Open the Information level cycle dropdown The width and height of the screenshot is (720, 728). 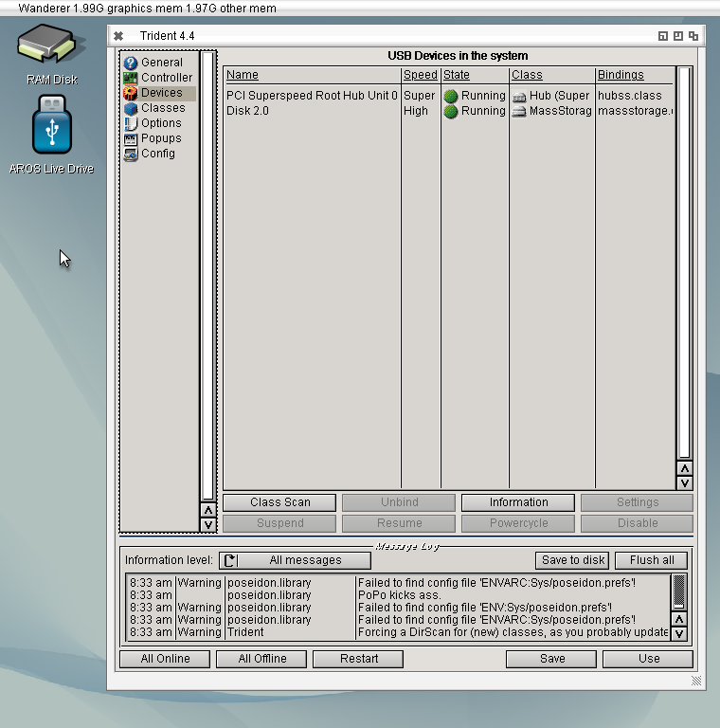(x=294, y=560)
